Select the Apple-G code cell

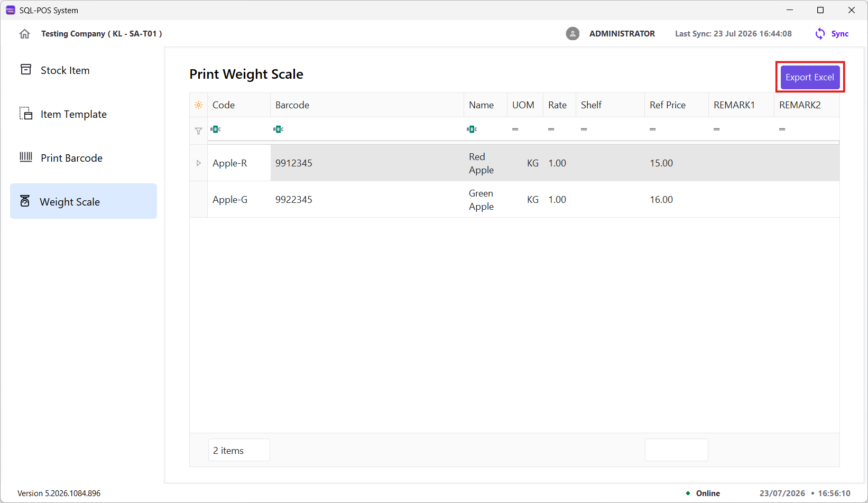click(x=239, y=200)
